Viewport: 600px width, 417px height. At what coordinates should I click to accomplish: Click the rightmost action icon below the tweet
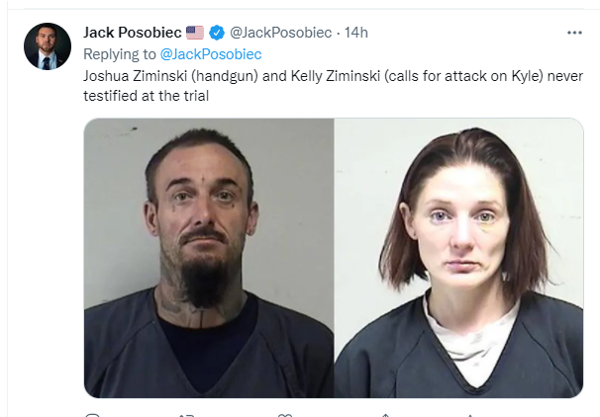(470, 415)
